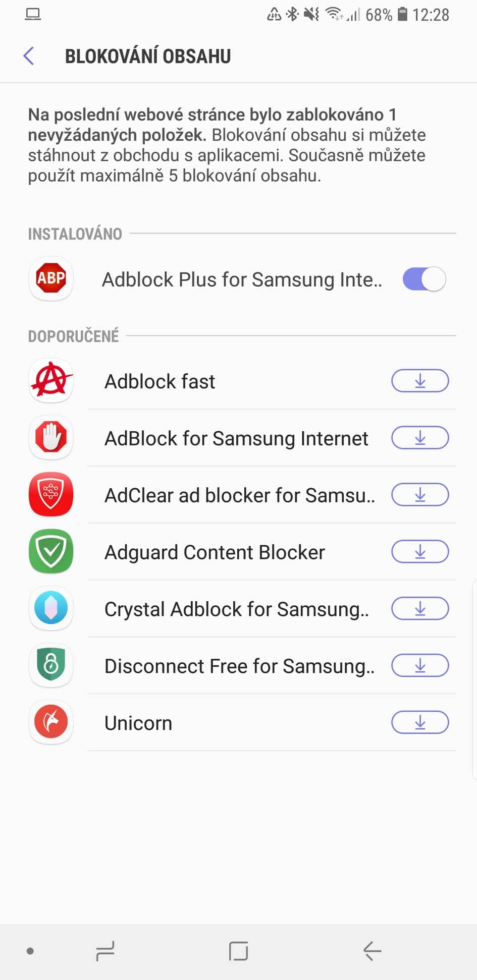Image resolution: width=477 pixels, height=980 pixels.
Task: Tap the download button for Unicorn
Action: [x=419, y=723]
